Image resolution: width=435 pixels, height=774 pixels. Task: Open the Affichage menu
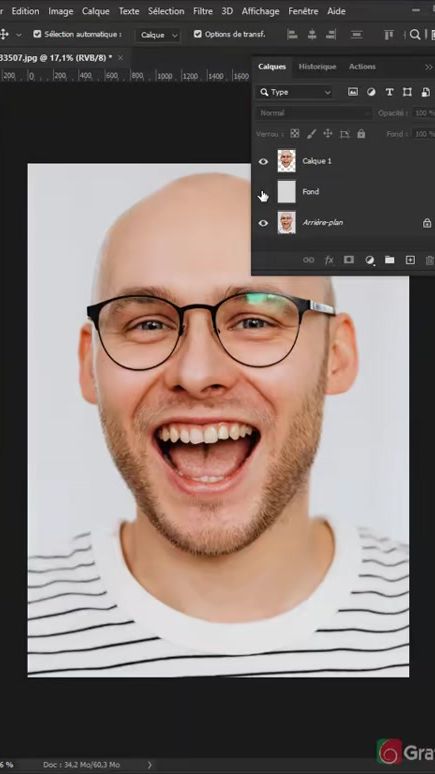click(261, 11)
